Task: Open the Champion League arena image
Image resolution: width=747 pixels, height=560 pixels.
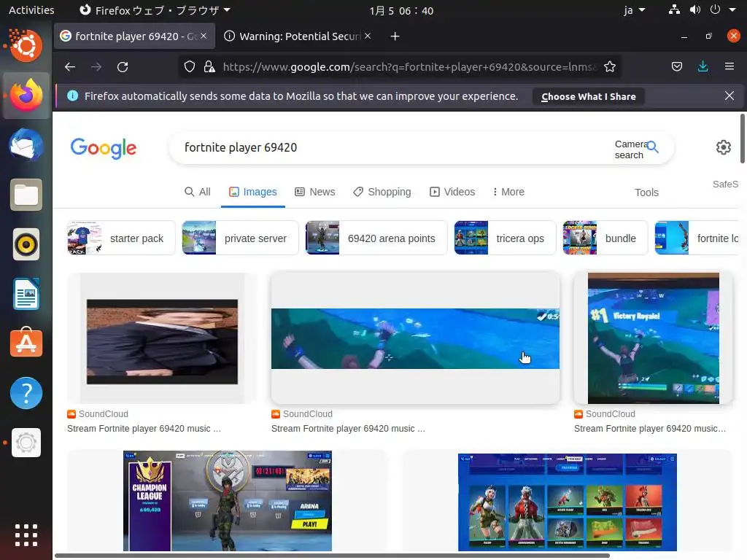Action: point(228,501)
